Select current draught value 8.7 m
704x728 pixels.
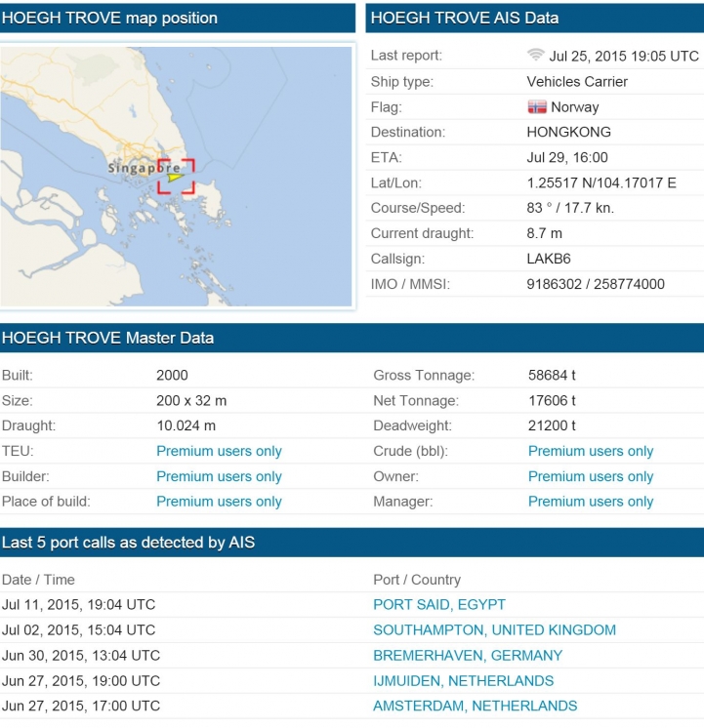point(544,233)
